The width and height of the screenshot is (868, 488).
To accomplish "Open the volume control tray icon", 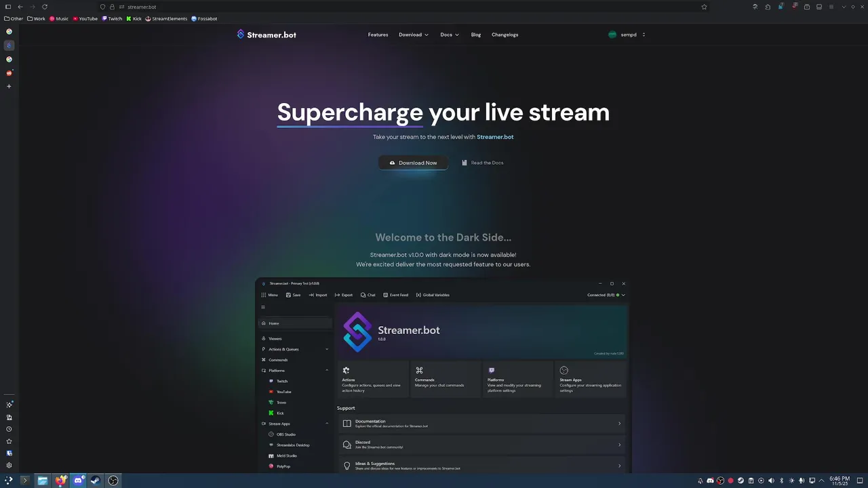I will tap(771, 481).
